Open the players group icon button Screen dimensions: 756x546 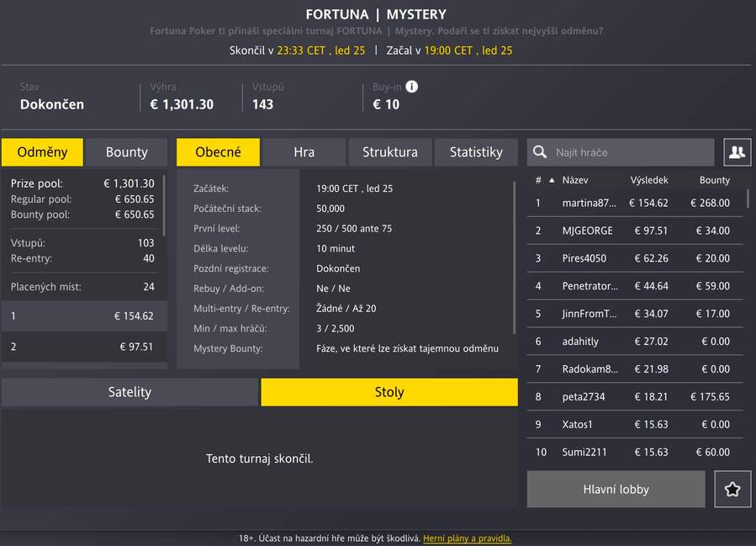(x=737, y=152)
